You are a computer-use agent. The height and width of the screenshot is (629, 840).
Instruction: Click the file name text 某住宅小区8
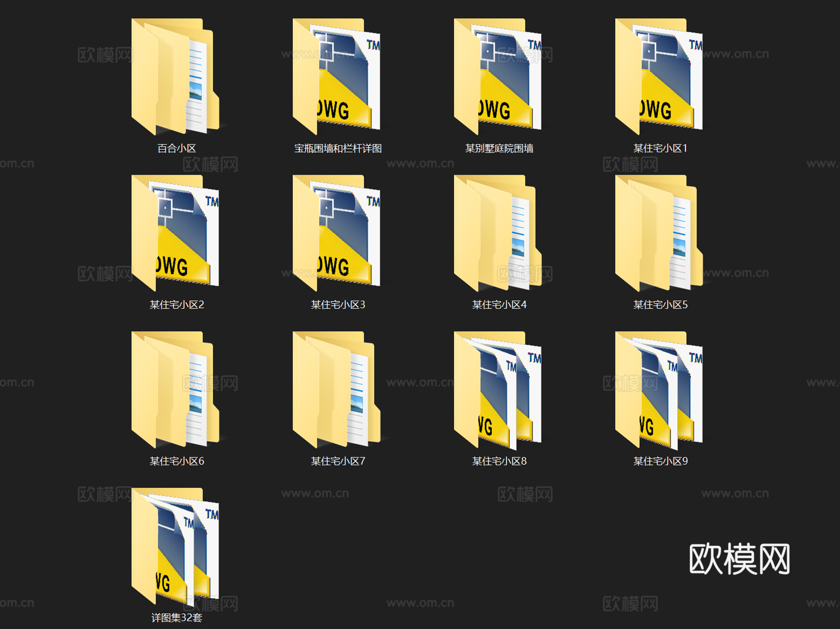pos(499,461)
